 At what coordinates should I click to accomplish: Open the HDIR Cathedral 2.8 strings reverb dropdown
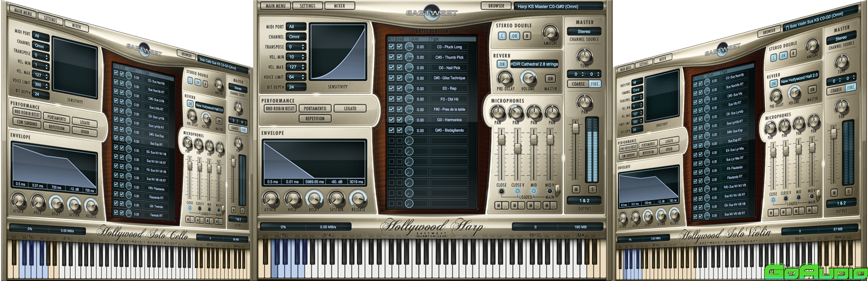pyautogui.click(x=534, y=64)
